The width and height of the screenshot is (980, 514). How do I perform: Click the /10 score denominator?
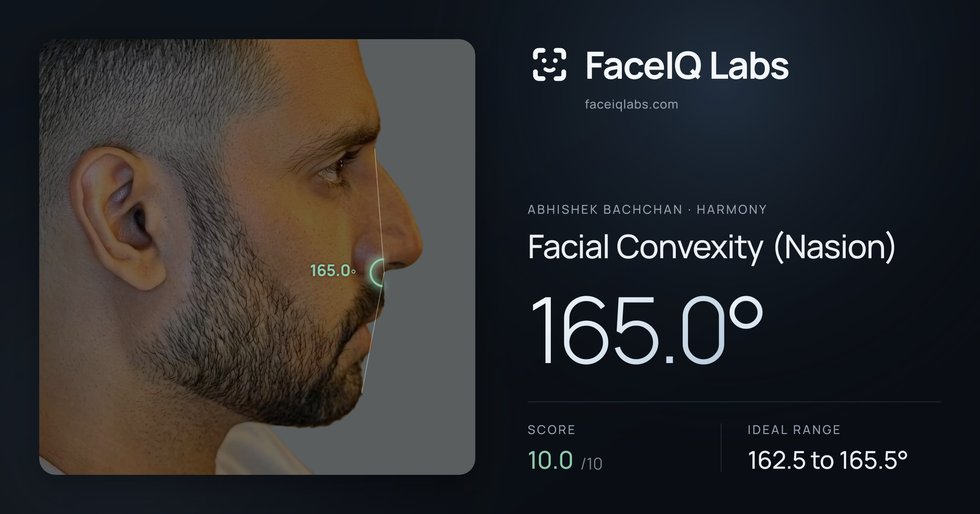(592, 464)
